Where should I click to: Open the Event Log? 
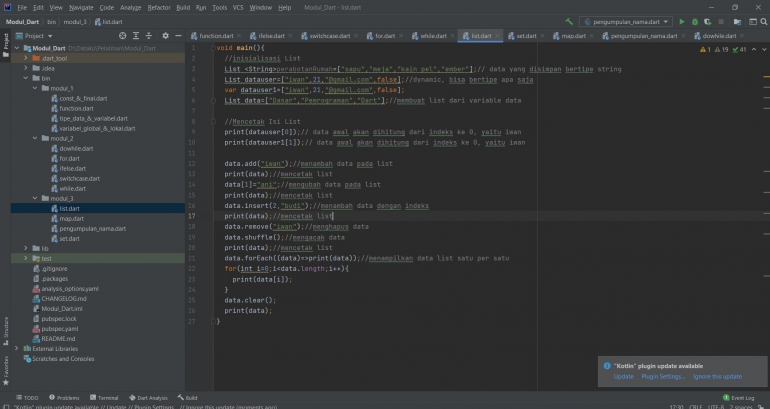(x=739, y=398)
